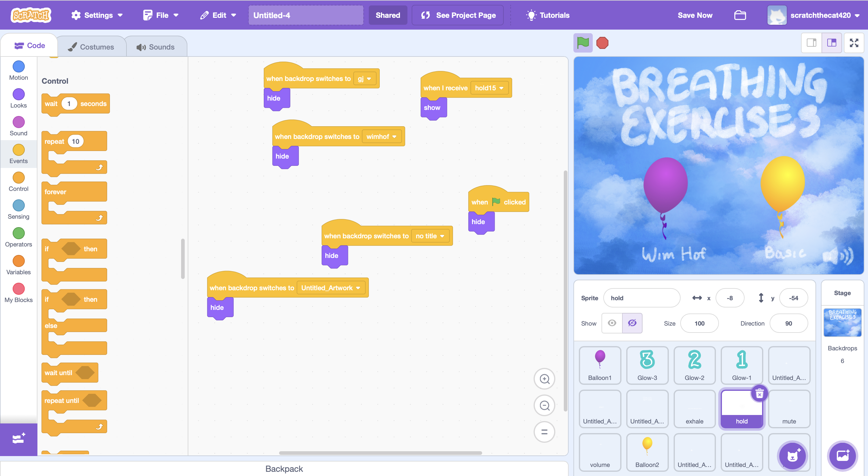Open the My Stuff folder icon

(x=740, y=15)
